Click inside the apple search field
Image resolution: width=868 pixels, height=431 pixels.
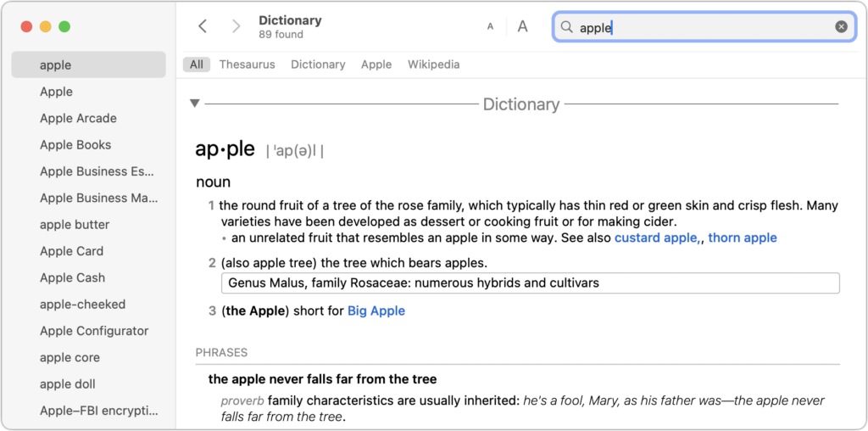(703, 26)
